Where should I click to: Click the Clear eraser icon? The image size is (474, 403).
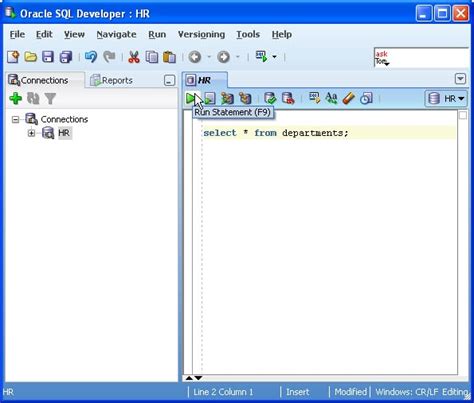point(348,98)
